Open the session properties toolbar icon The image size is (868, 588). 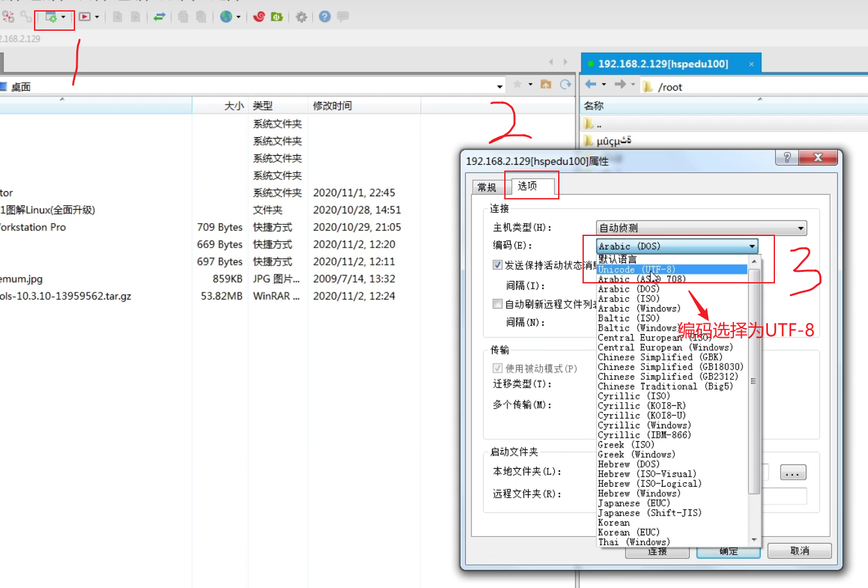coord(51,17)
